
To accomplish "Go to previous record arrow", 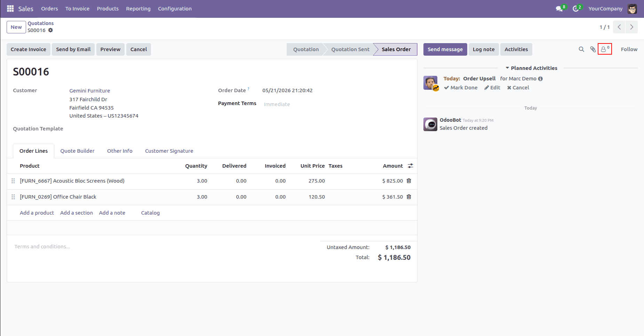I will point(619,27).
